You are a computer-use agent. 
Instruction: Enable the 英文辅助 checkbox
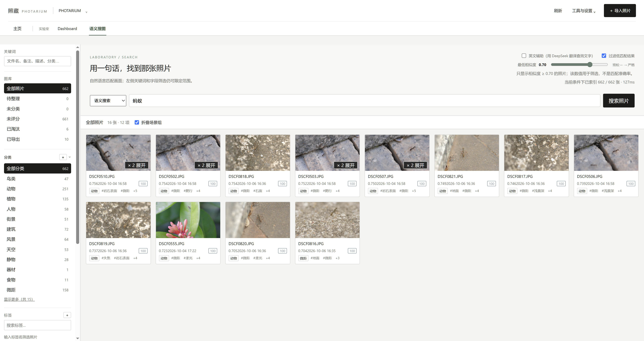click(524, 56)
